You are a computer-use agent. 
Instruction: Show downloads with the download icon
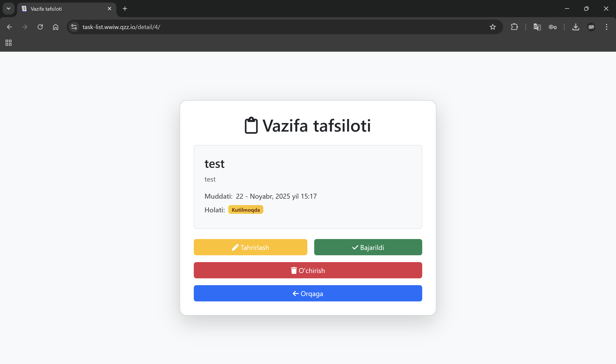click(576, 27)
